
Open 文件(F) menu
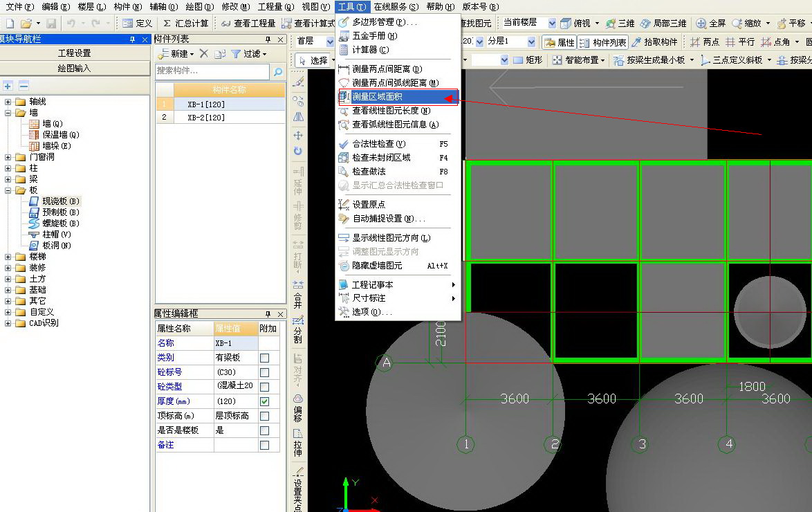tap(19, 7)
